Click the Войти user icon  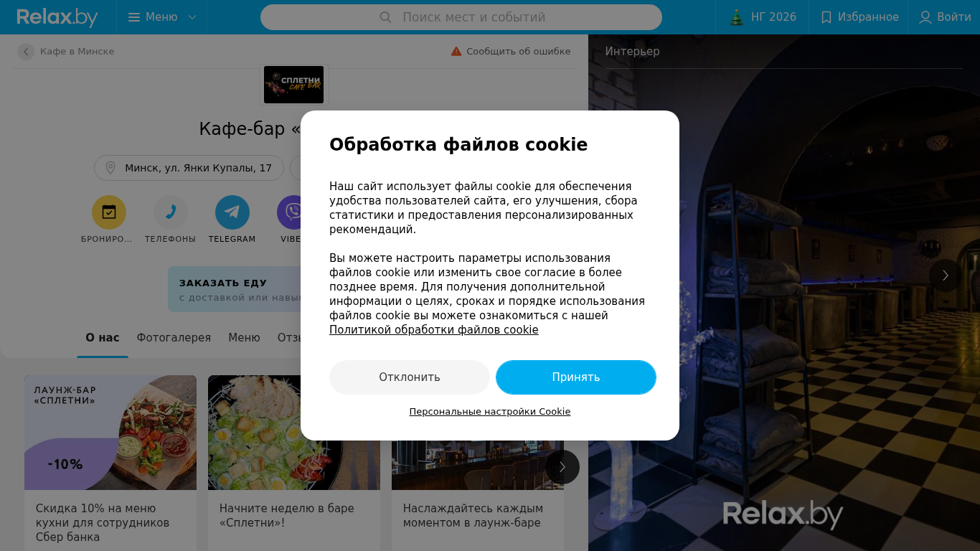(x=925, y=17)
